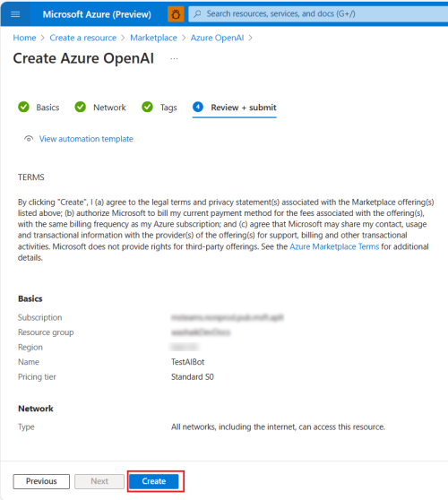Click the Create Azure OpenAI page title
The height and width of the screenshot is (500, 448).
pos(83,58)
